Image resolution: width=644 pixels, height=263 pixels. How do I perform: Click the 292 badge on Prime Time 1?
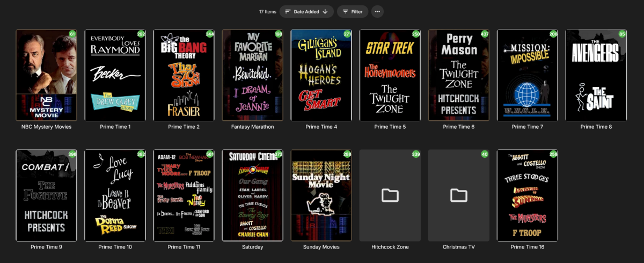141,34
